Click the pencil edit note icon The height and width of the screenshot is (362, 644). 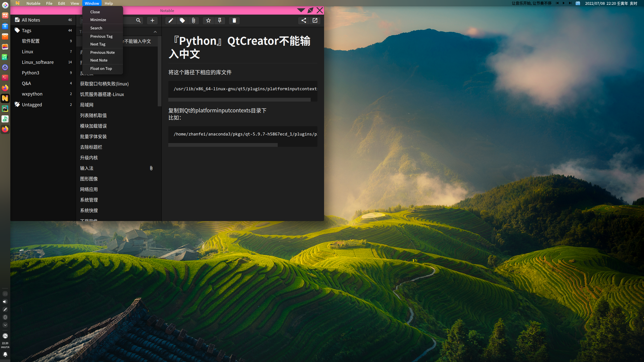171,20
